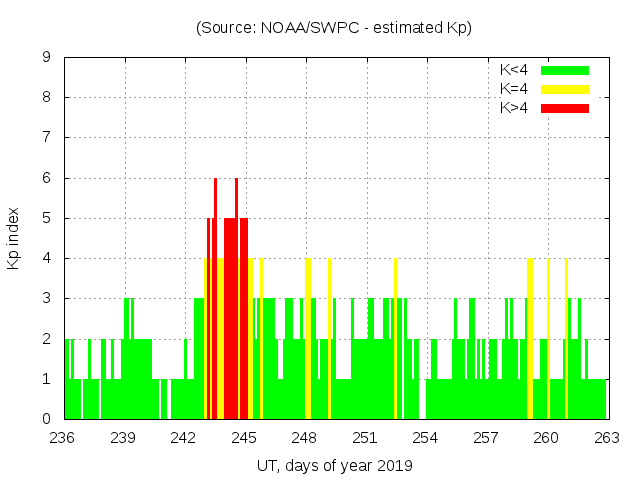Click the yellow bar just after day 259
This screenshot has width=640, height=480.
530,340
